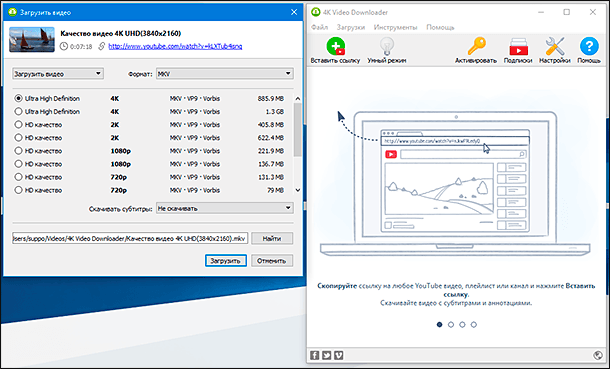Select Ultra High Definition 885.9 MB option
This screenshot has width=610, height=369.
pyautogui.click(x=18, y=98)
